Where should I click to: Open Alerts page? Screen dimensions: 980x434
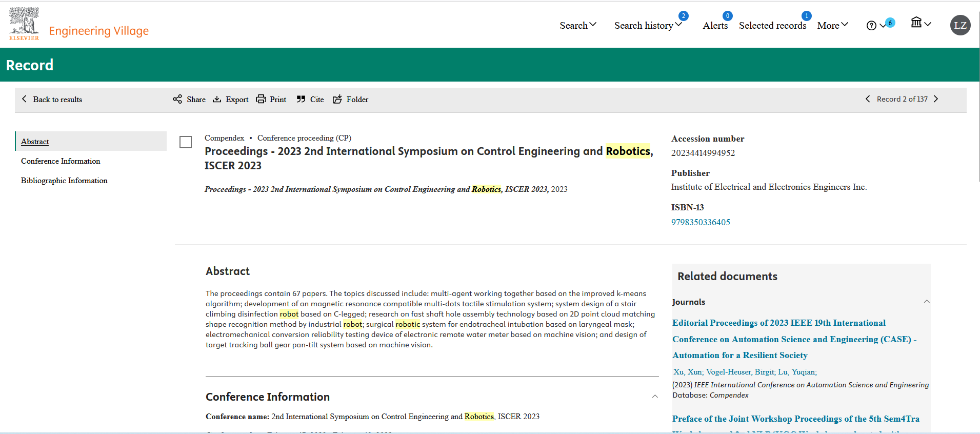click(715, 25)
